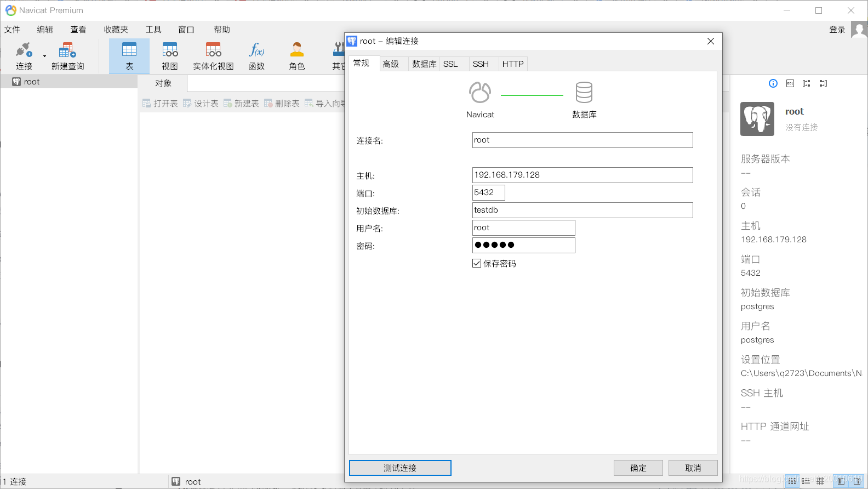Click the Navicat icon in diagram

pos(480,92)
